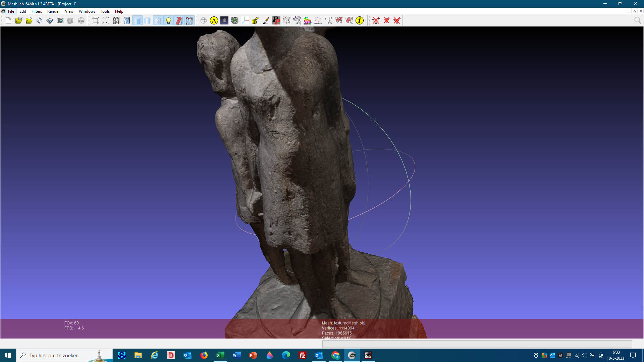Click the Export Mesh disk icon
The width and height of the screenshot is (644, 362).
tap(50, 21)
